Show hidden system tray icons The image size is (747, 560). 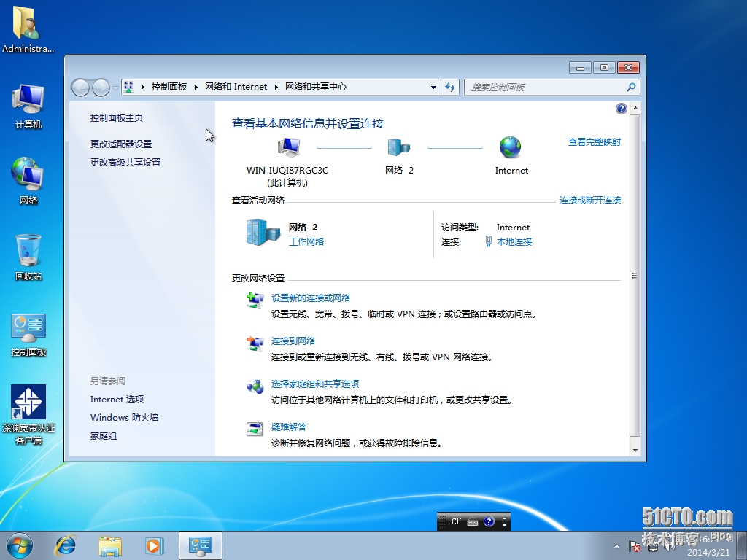pyautogui.click(x=617, y=546)
